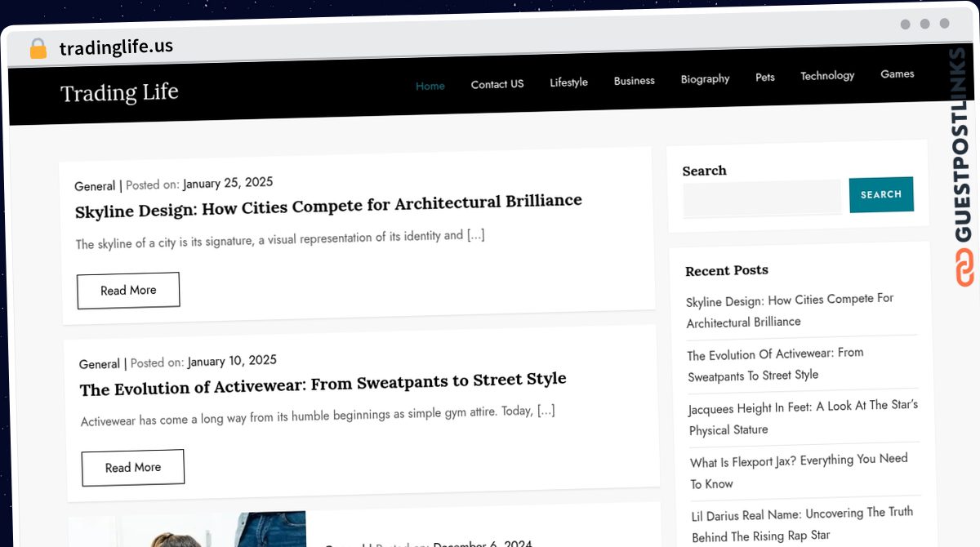The image size is (980, 547).
Task: Open the third post's featured image thumbnail
Action: 187,530
